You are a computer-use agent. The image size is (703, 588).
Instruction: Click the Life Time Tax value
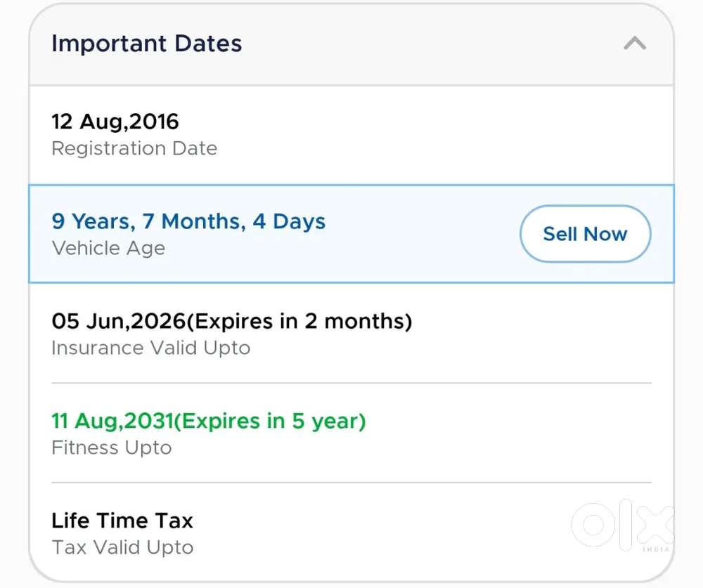click(122, 521)
